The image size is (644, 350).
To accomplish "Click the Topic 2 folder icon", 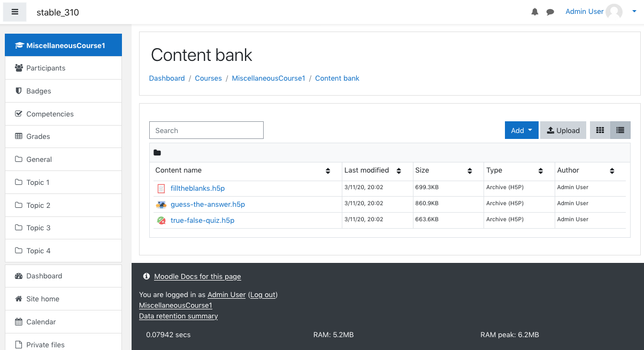I will click(19, 205).
